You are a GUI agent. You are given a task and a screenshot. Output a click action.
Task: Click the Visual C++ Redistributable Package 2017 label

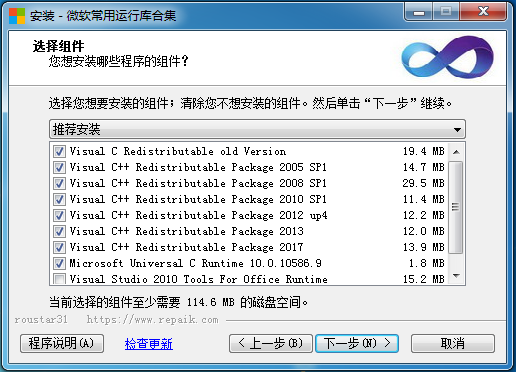pos(187,247)
